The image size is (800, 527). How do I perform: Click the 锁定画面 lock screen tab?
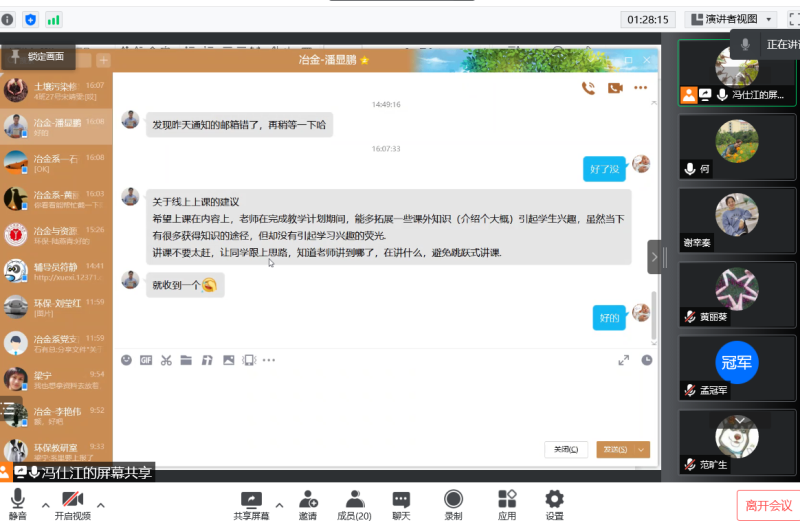(x=39, y=57)
